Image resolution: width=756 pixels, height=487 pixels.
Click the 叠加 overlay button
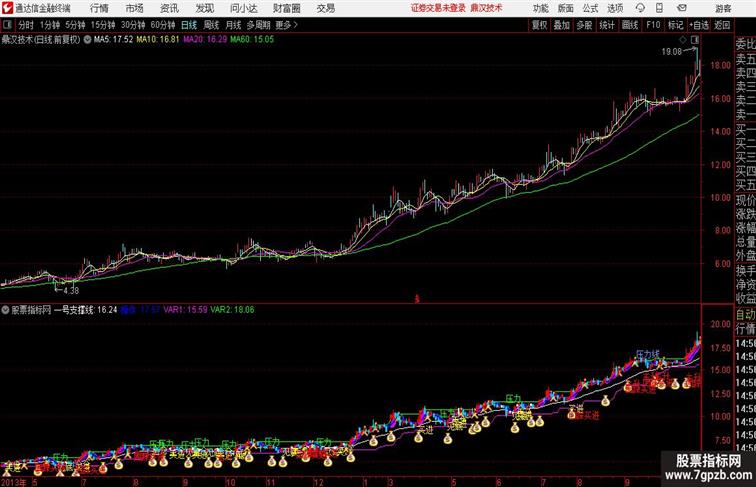coord(562,25)
